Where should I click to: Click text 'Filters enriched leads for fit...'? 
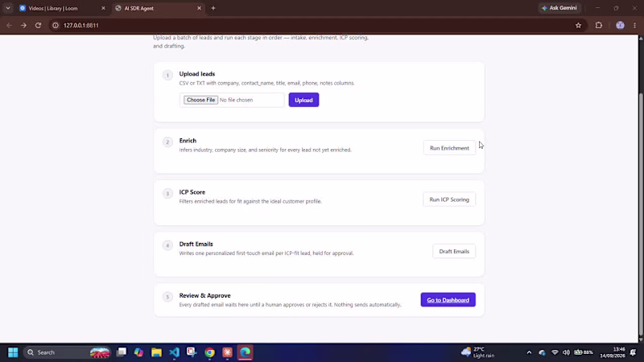click(x=250, y=201)
